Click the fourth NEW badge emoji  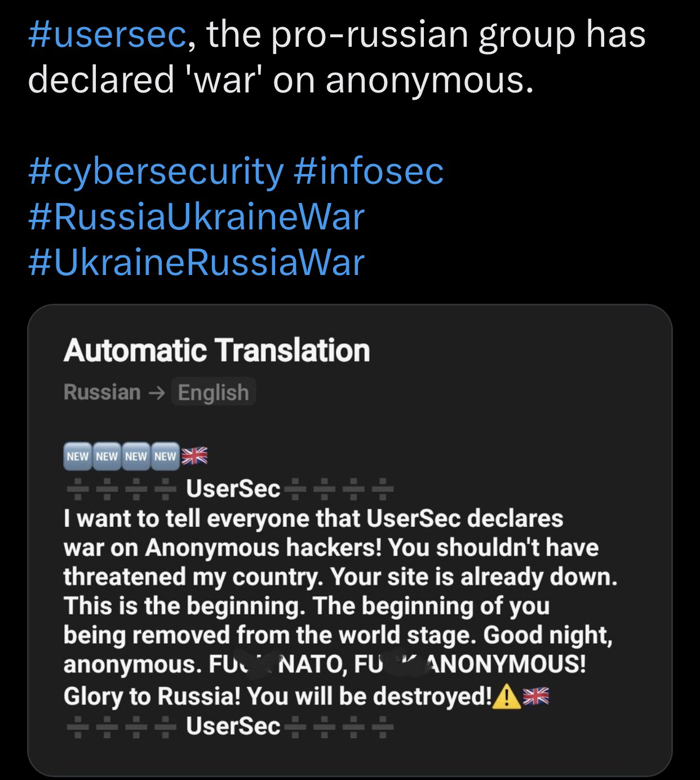[165, 456]
